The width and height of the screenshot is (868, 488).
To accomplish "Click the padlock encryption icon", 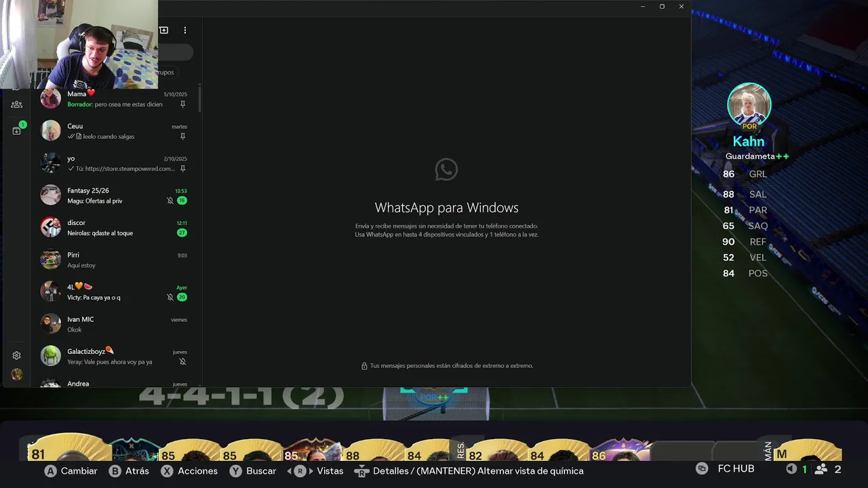I will 364,365.
